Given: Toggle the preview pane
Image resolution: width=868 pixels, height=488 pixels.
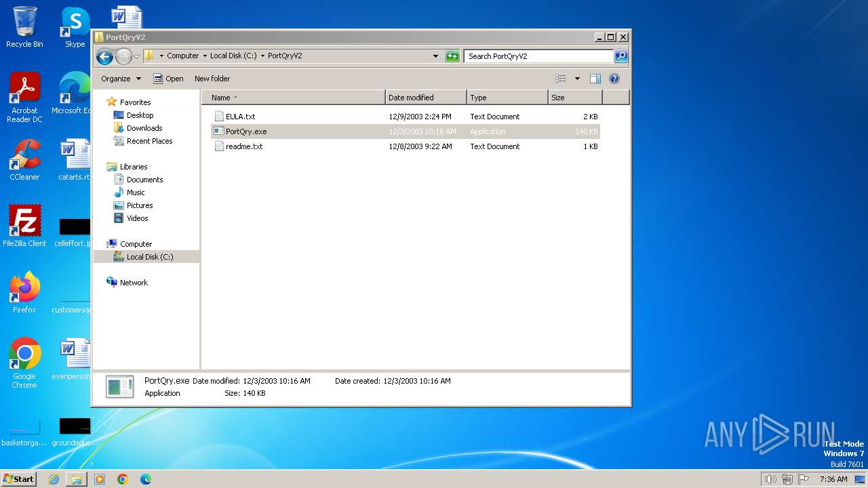Looking at the screenshot, I should click(595, 79).
